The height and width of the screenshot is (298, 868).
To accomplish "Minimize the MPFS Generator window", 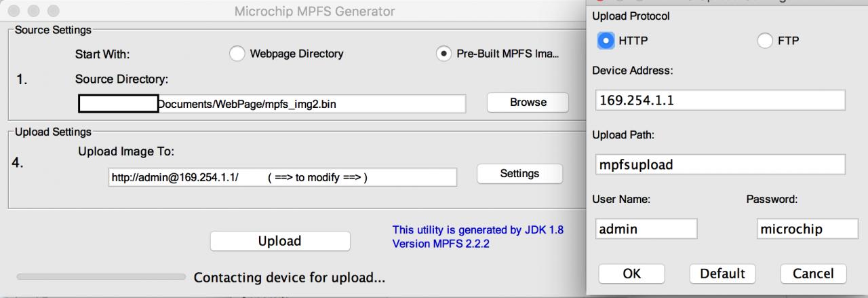I will click(x=34, y=12).
